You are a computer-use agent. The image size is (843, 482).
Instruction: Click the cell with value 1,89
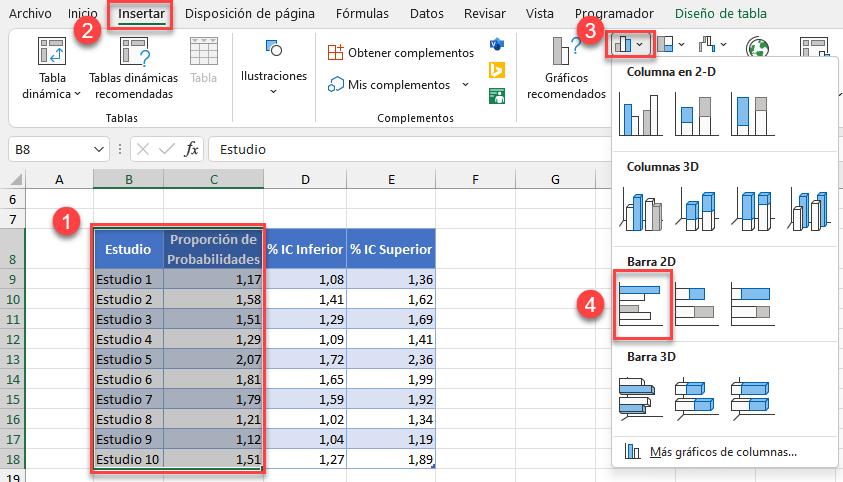tap(391, 459)
